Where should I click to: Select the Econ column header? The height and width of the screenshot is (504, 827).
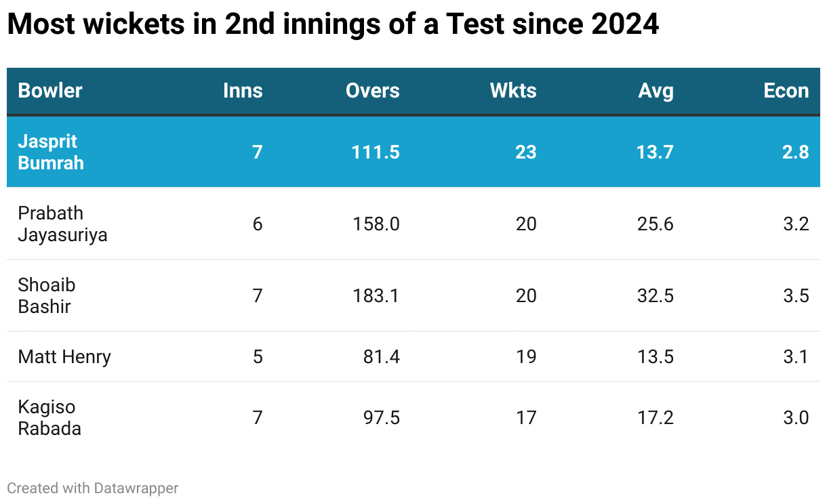786,91
